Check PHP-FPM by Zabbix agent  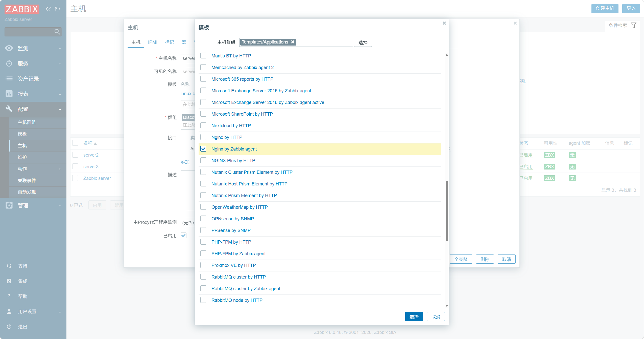point(203,253)
